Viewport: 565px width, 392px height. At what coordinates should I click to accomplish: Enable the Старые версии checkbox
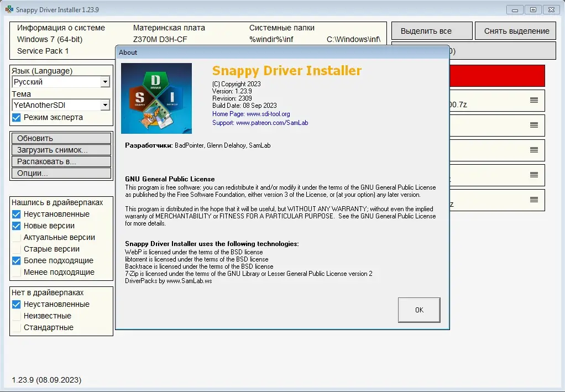16,249
